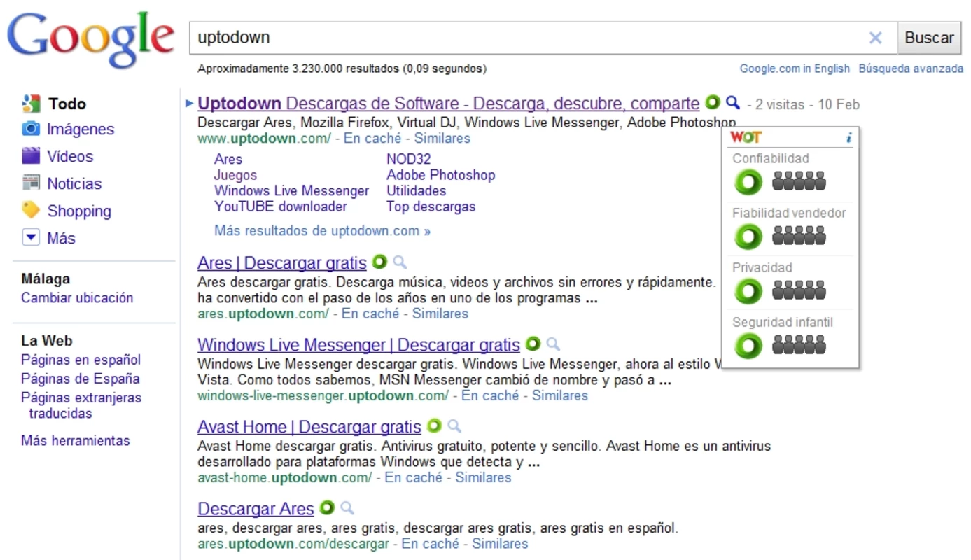Switch to Shopping search
Screen dimensions: 971x560
pos(79,211)
